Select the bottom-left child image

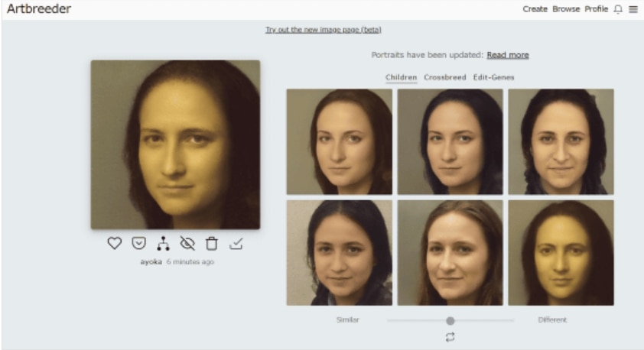coord(340,253)
